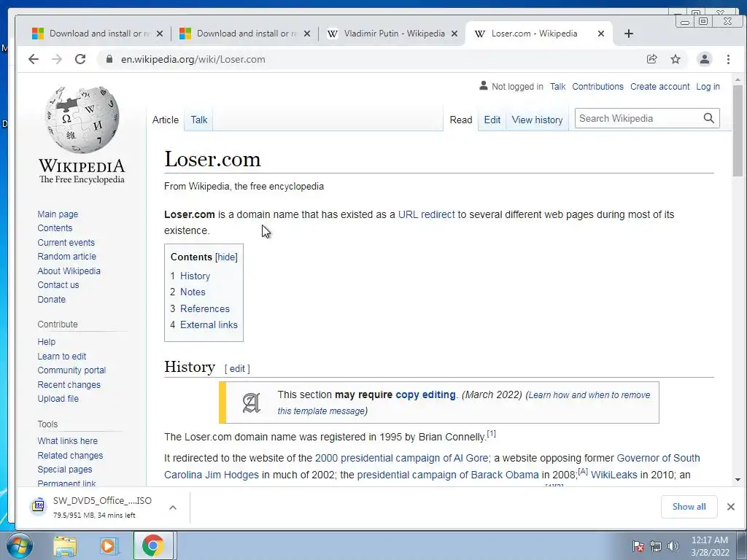This screenshot has height=560, width=747.
Task: Click the URL address bar text
Action: pyautogui.click(x=193, y=60)
